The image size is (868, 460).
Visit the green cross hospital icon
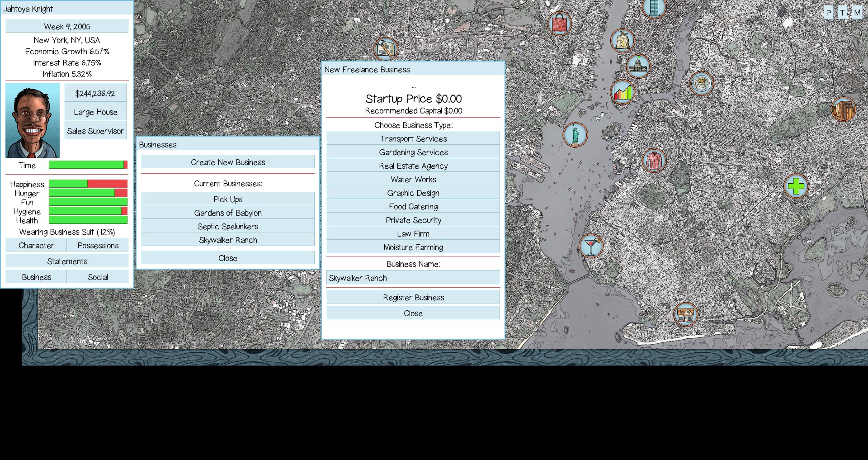coord(796,186)
